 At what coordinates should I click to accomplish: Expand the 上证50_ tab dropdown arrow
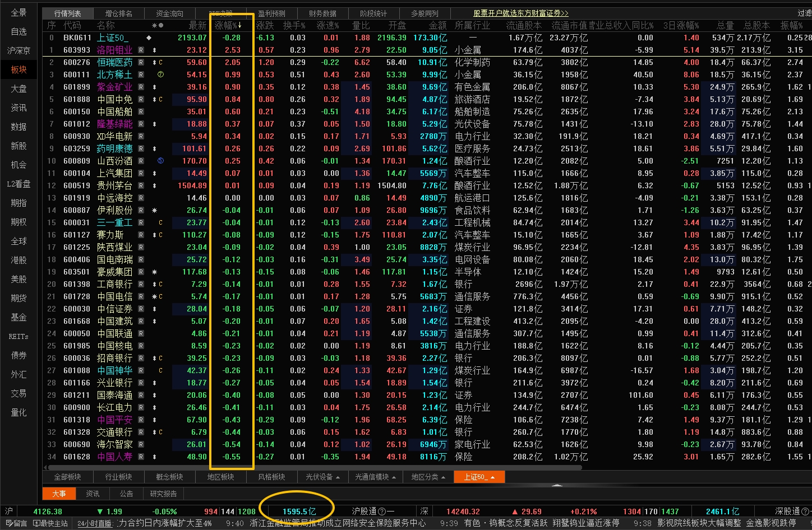[492, 477]
